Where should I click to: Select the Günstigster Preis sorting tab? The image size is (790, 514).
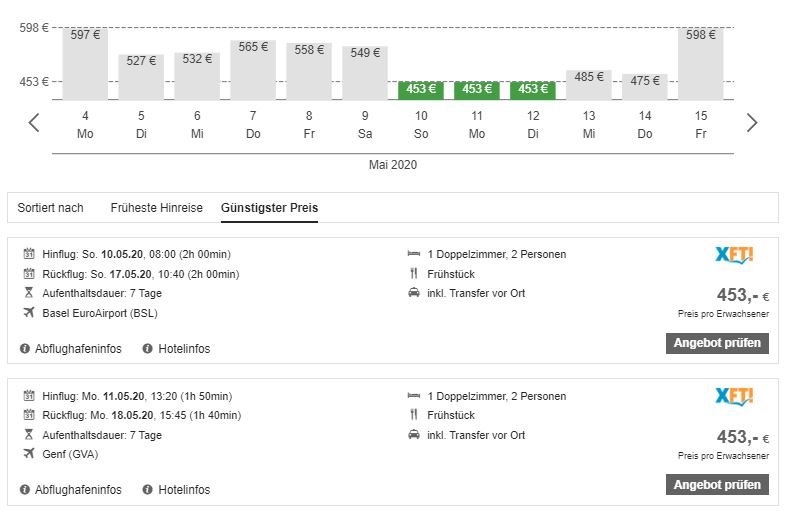269,208
